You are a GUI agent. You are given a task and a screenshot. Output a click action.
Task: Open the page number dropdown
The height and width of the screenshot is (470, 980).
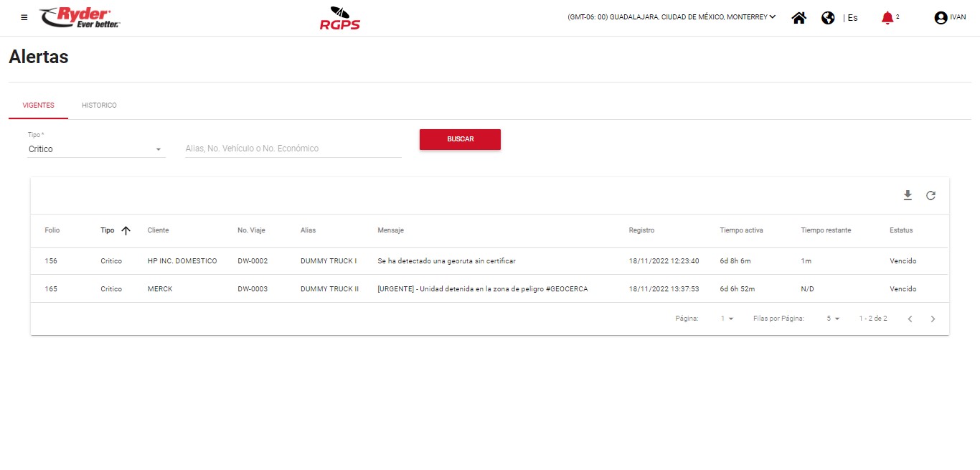[727, 319]
